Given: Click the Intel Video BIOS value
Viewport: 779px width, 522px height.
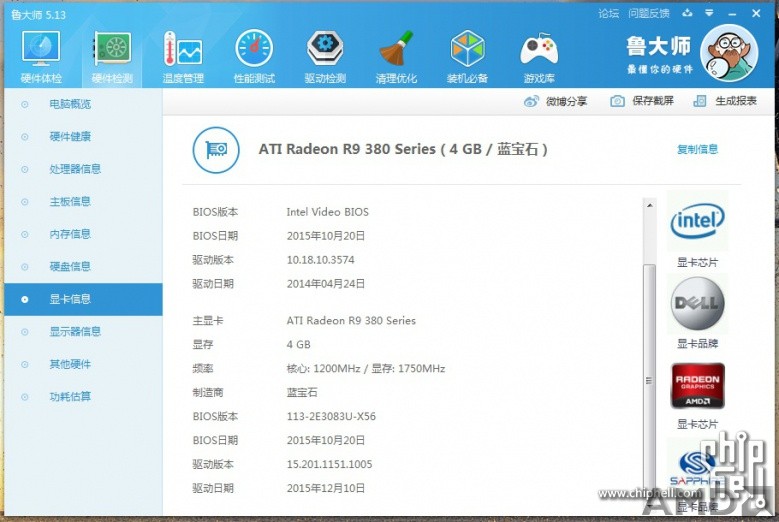Looking at the screenshot, I should pyautogui.click(x=327, y=212).
